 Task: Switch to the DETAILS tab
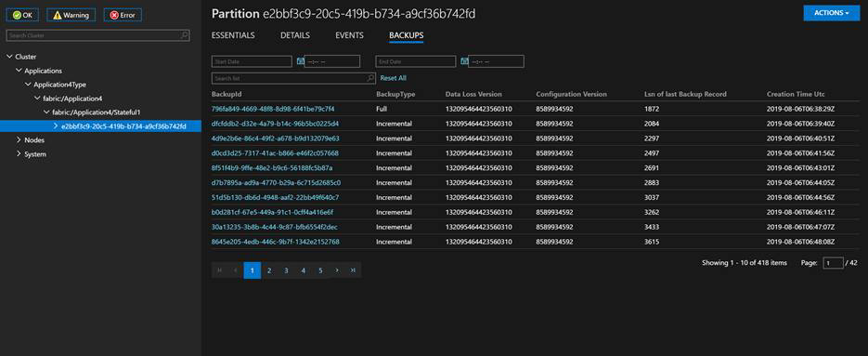tap(295, 35)
